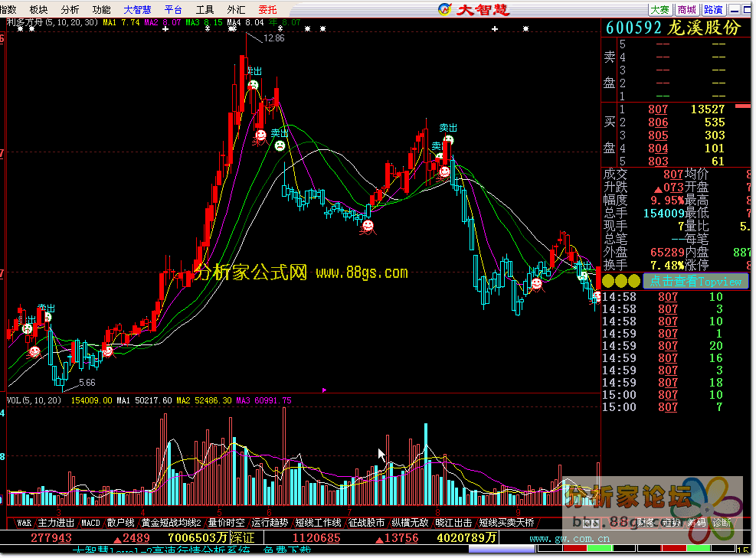Click the 路演 button
Screen dimensions: 756x558
(x=713, y=10)
